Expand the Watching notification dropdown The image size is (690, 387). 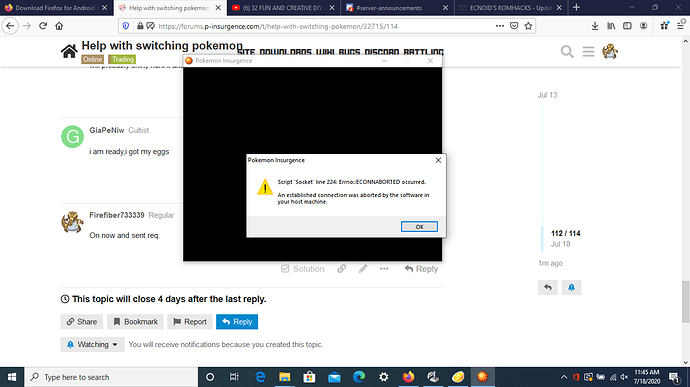pos(92,344)
